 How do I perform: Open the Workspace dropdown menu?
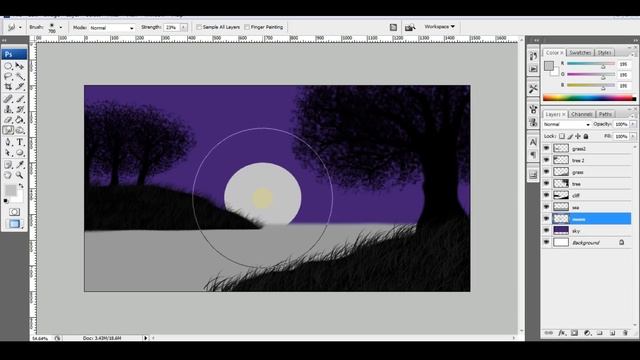click(439, 27)
